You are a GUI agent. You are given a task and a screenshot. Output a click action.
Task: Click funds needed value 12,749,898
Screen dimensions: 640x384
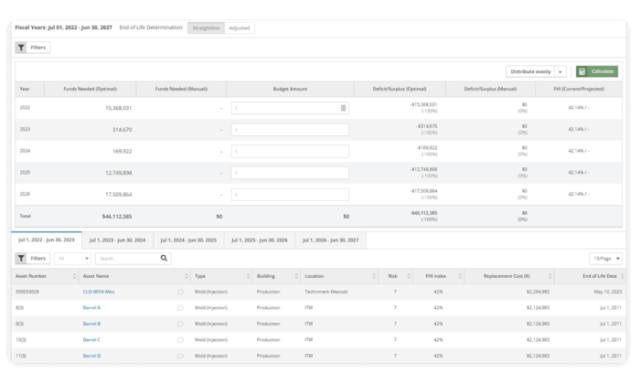coord(118,173)
